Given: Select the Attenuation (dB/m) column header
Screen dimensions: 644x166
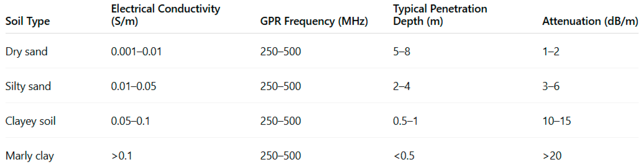Looking at the screenshot, I should 590,21.
